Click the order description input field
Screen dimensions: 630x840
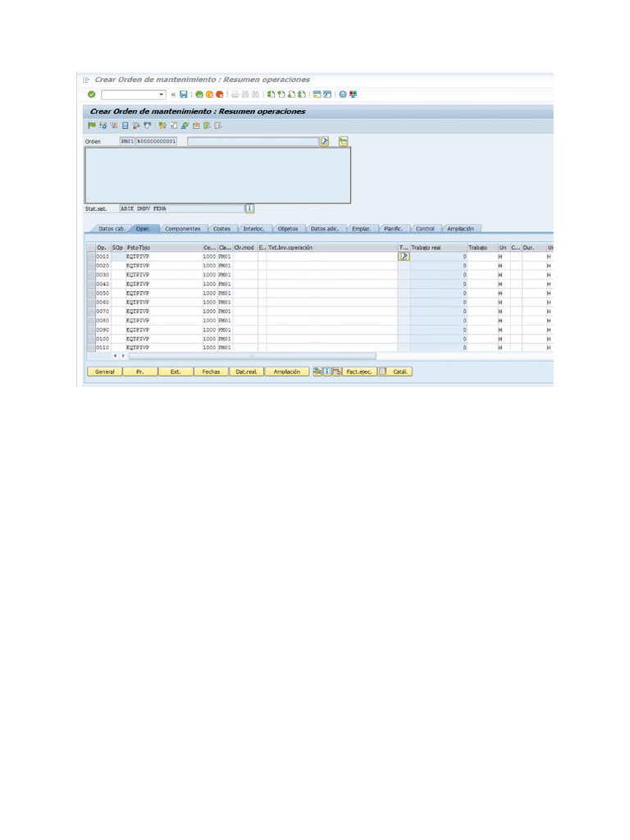click(x=253, y=141)
